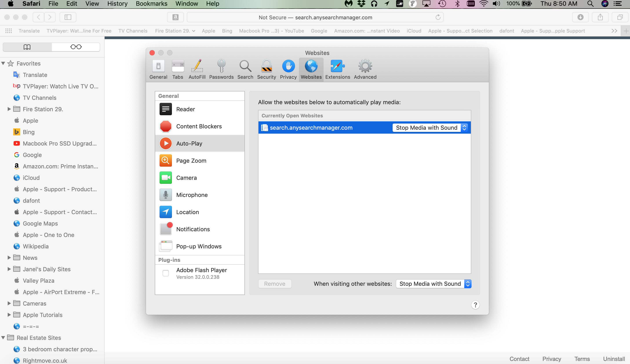The height and width of the screenshot is (364, 630).
Task: Expand the Janel's Daily Sites folder
Action: 9,269
